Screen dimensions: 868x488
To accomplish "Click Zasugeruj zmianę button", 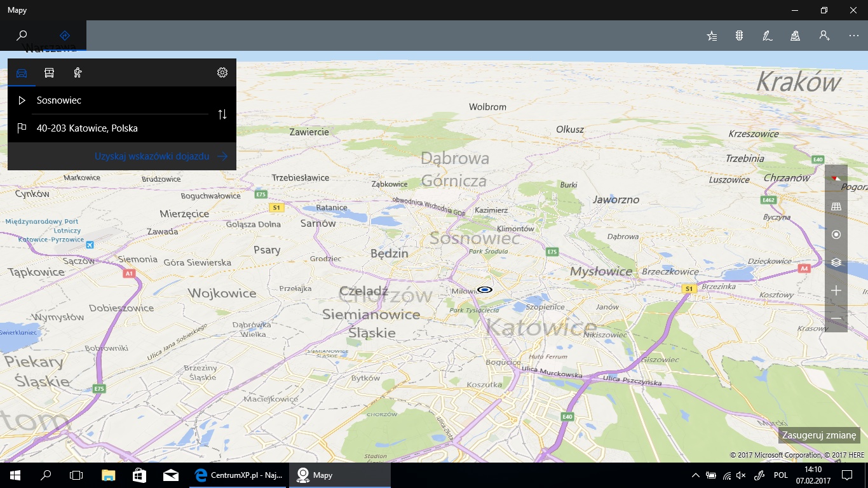I will point(819,435).
